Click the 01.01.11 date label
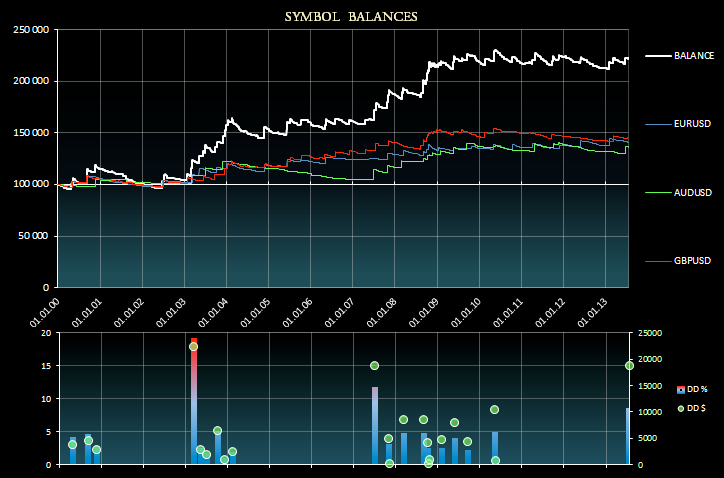This screenshot has width=724, height=478. (x=508, y=313)
